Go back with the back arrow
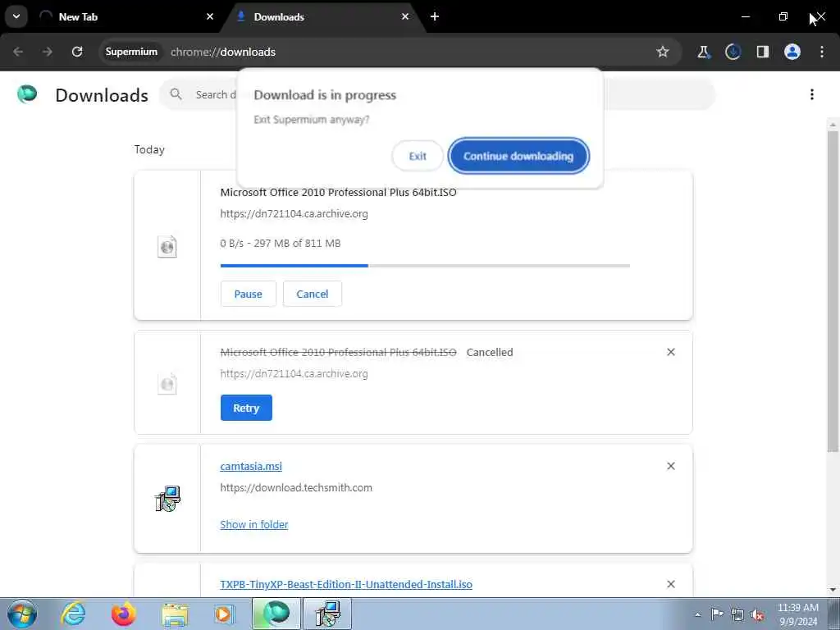The height and width of the screenshot is (630, 840). point(18,52)
